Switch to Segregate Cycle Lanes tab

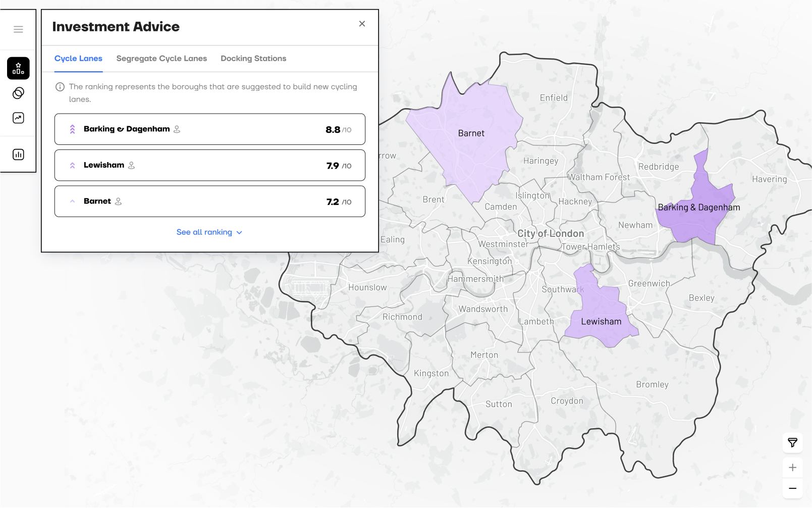161,59
